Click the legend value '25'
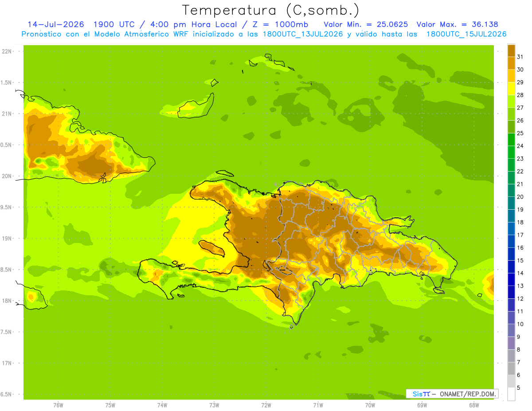This screenshot has width=532, height=411. coord(520,133)
